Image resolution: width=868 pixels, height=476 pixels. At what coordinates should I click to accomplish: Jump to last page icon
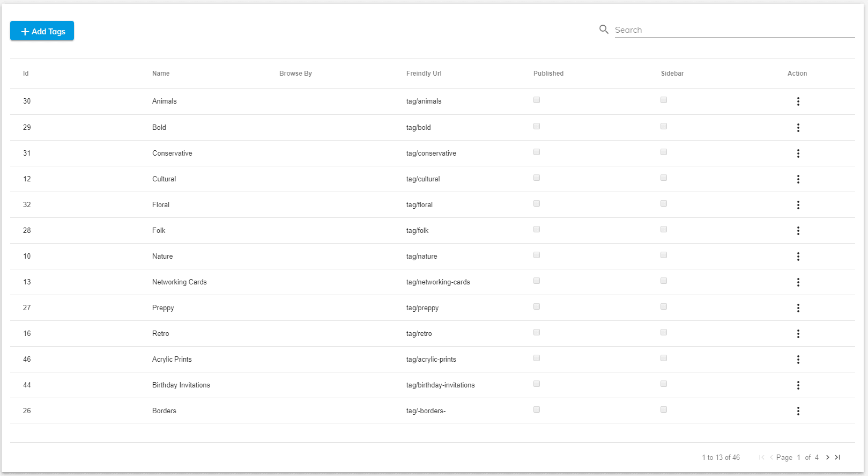tap(837, 457)
